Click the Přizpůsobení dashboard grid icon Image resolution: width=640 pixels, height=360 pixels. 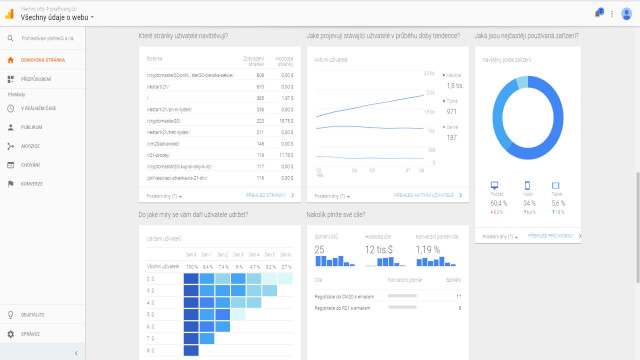[11, 79]
